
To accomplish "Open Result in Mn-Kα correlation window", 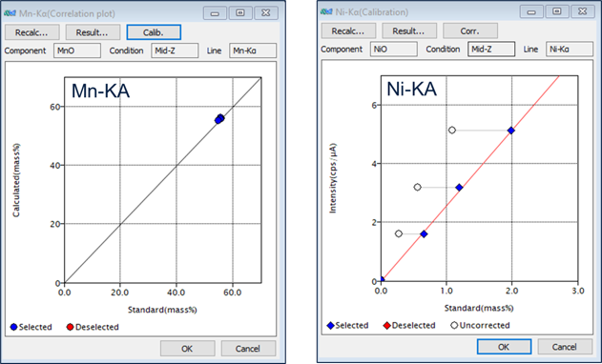I will pyautogui.click(x=93, y=32).
